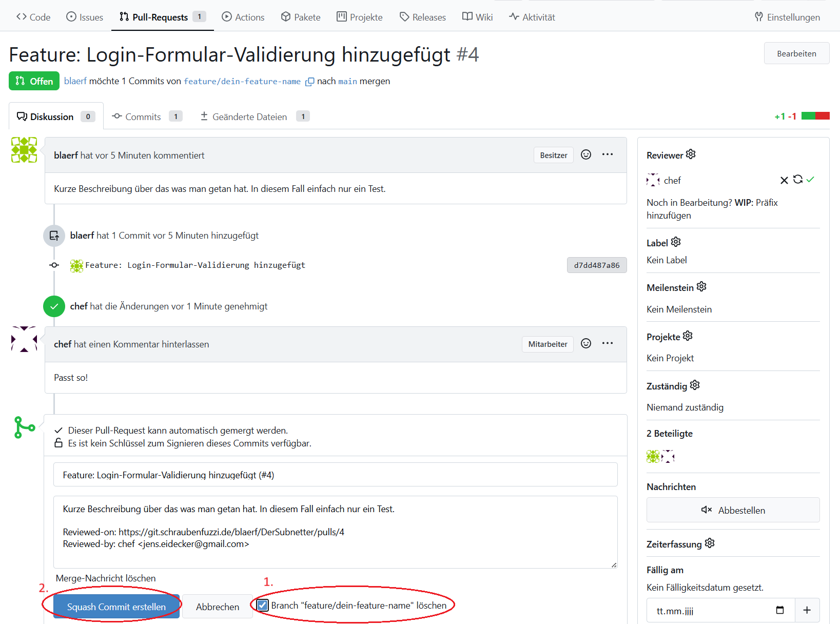Click the Squash Commit erstellen button
This screenshot has width=840, height=624.
116,607
